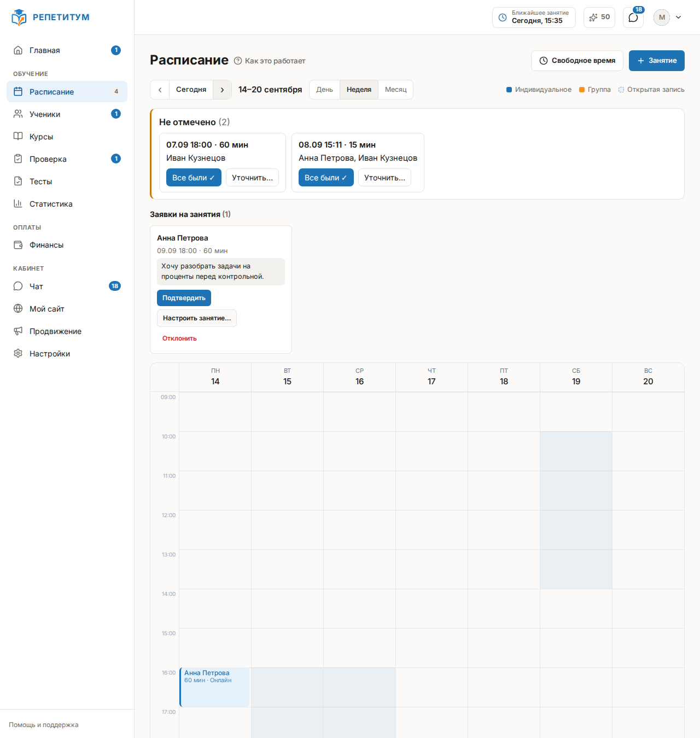Decline the lesson request via Отклонить
700x738 pixels.
179,338
